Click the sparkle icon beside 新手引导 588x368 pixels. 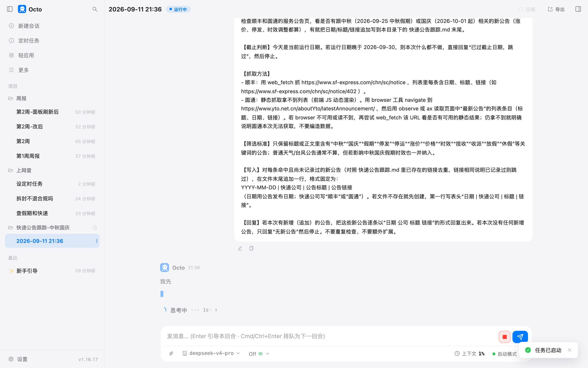(x=11, y=271)
